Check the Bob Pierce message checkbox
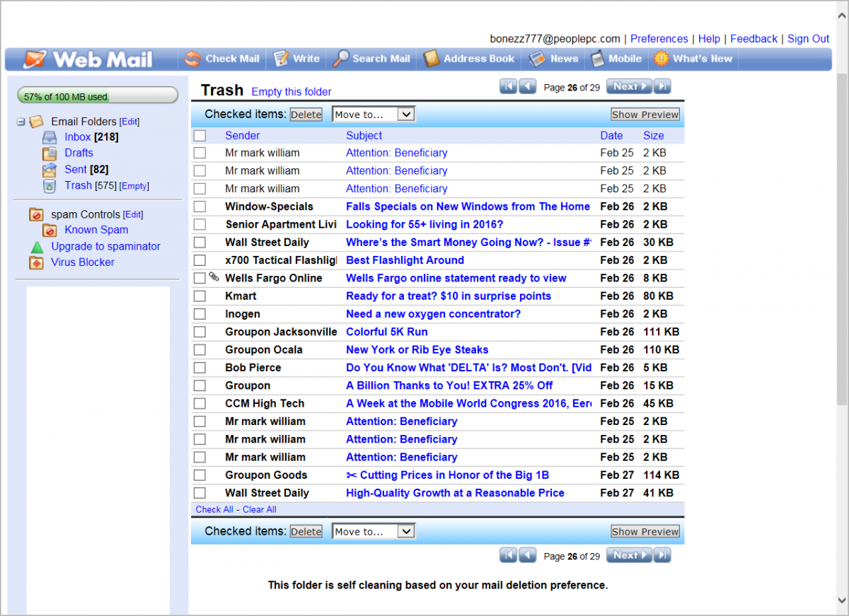Image resolution: width=849 pixels, height=616 pixels. [x=200, y=368]
